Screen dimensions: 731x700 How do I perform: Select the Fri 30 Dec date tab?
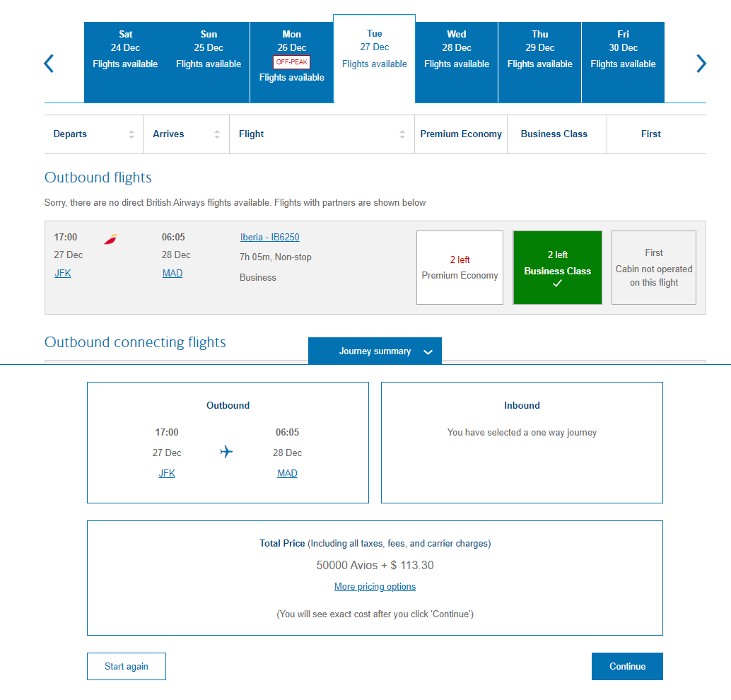click(623, 62)
